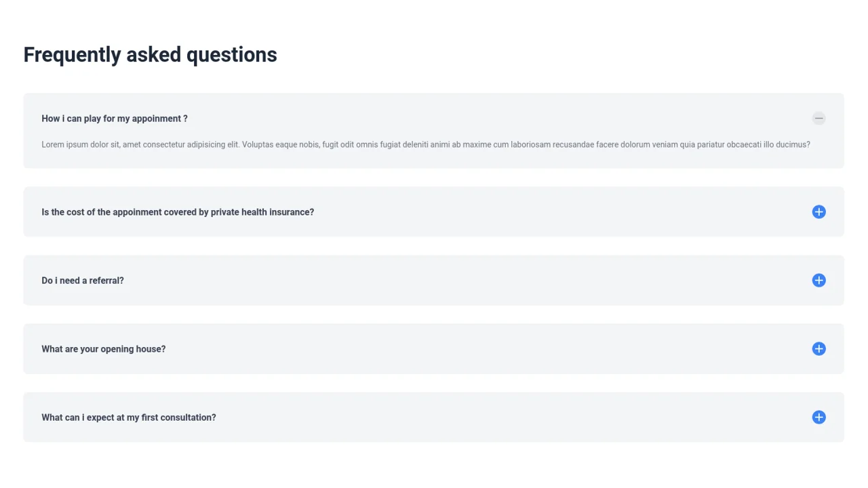This screenshot has width=868, height=488.
Task: Click the plus icon on first consultation question
Action: pyautogui.click(x=818, y=417)
